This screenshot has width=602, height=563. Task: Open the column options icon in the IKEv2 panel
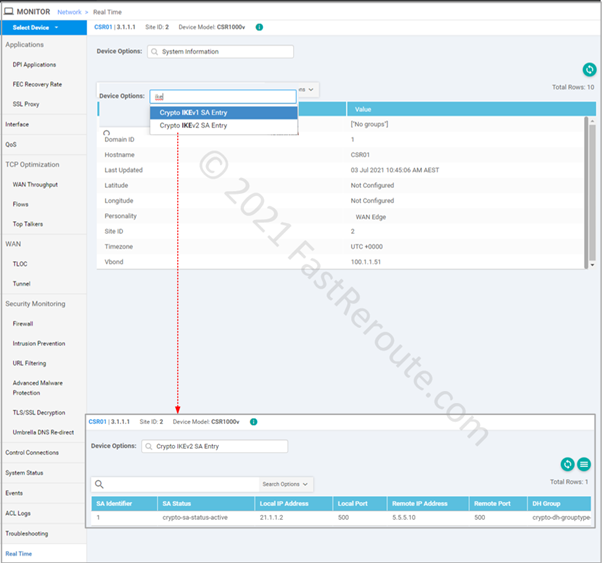point(584,464)
